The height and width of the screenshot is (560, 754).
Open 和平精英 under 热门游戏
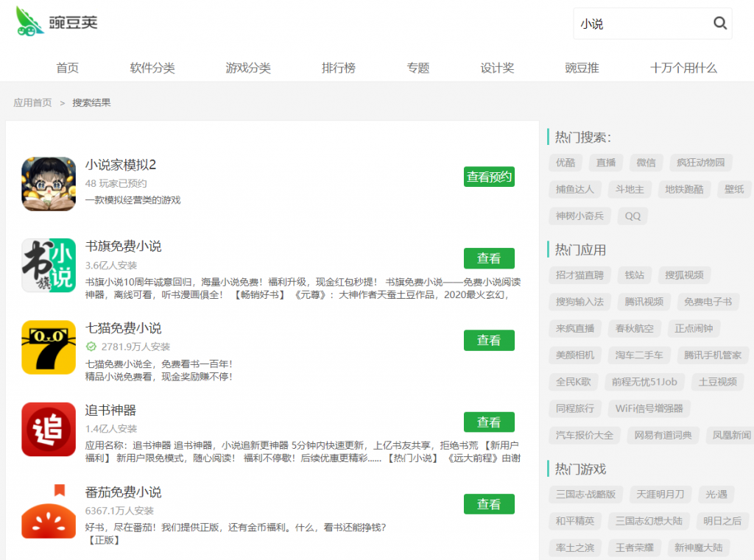click(x=574, y=521)
